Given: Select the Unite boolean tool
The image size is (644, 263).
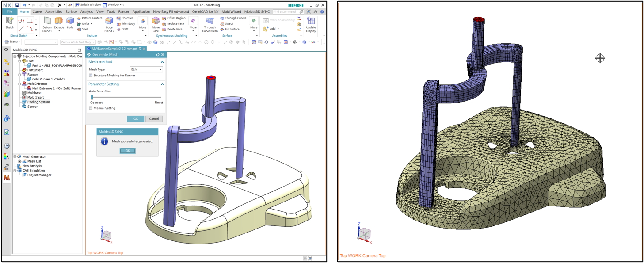Looking at the screenshot, I should (x=84, y=24).
